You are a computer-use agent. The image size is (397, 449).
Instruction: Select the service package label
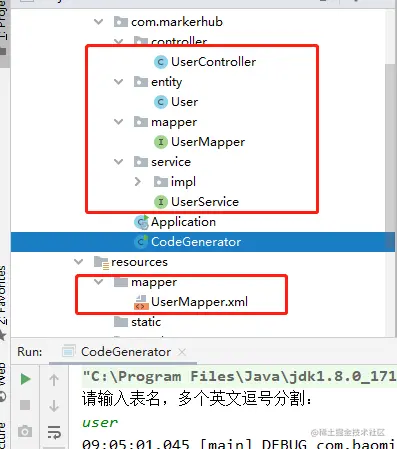[171, 162]
